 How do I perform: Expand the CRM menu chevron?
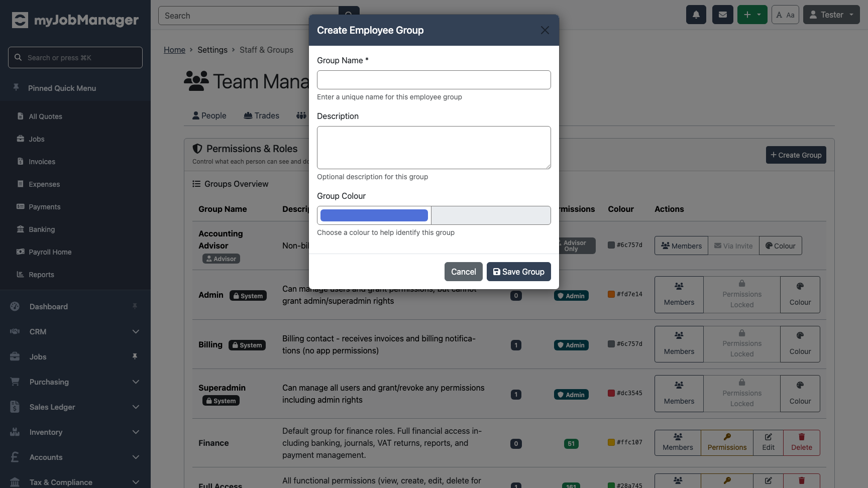tap(136, 331)
